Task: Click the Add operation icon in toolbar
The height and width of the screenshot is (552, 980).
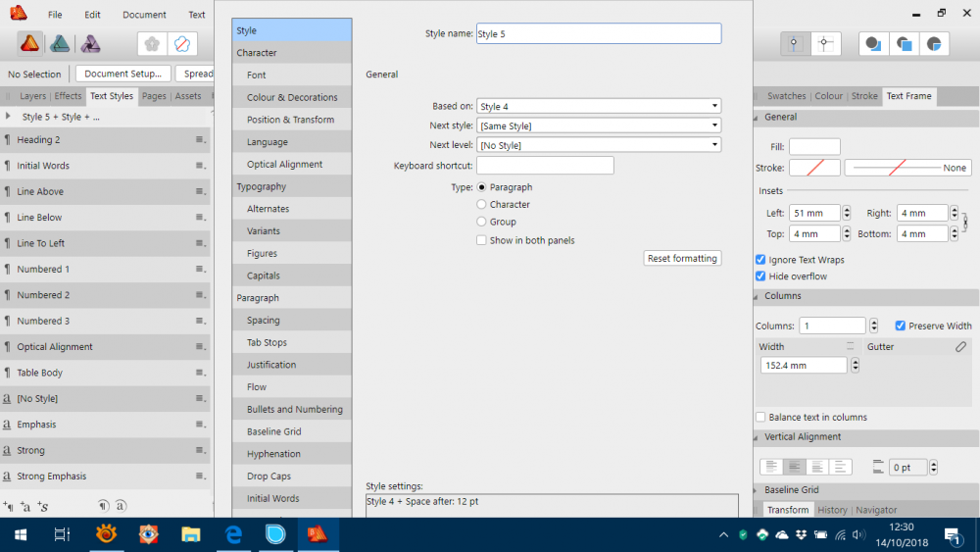Action: [871, 44]
